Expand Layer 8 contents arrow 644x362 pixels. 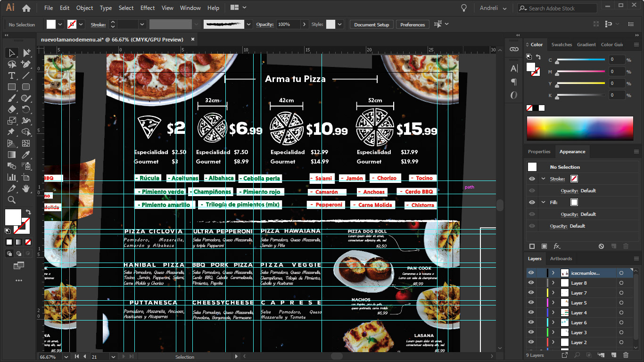click(x=553, y=283)
